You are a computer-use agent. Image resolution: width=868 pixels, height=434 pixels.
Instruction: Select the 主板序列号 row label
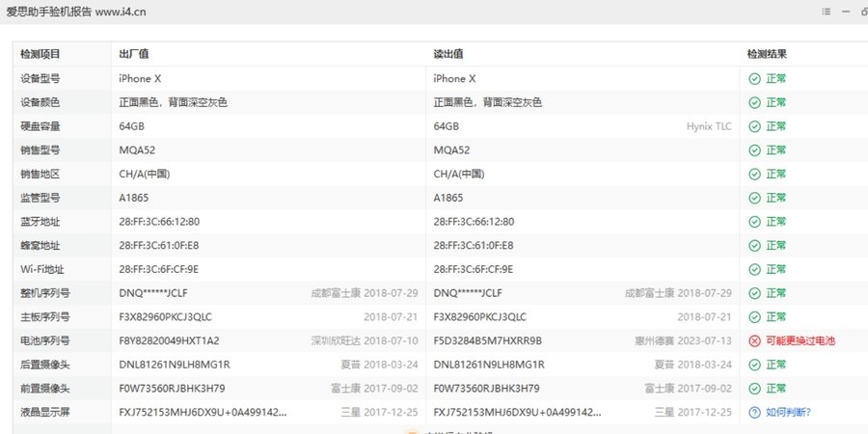tap(45, 316)
